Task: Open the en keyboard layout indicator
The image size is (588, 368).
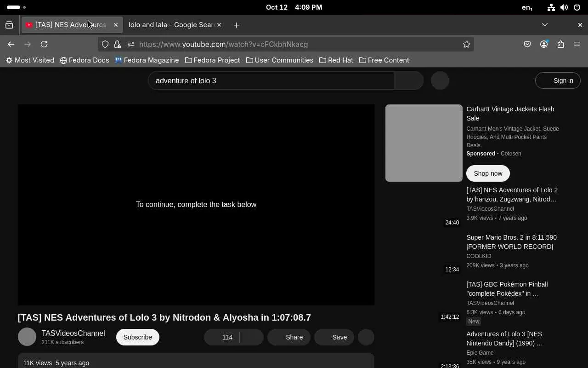Action: click(527, 7)
